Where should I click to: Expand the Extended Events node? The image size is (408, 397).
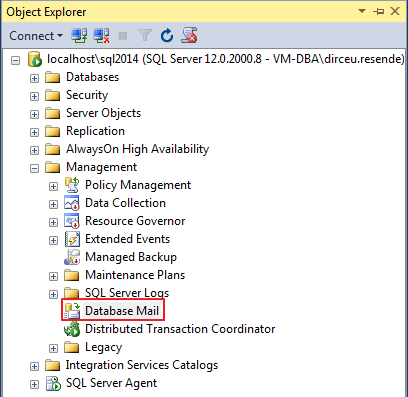click(53, 240)
